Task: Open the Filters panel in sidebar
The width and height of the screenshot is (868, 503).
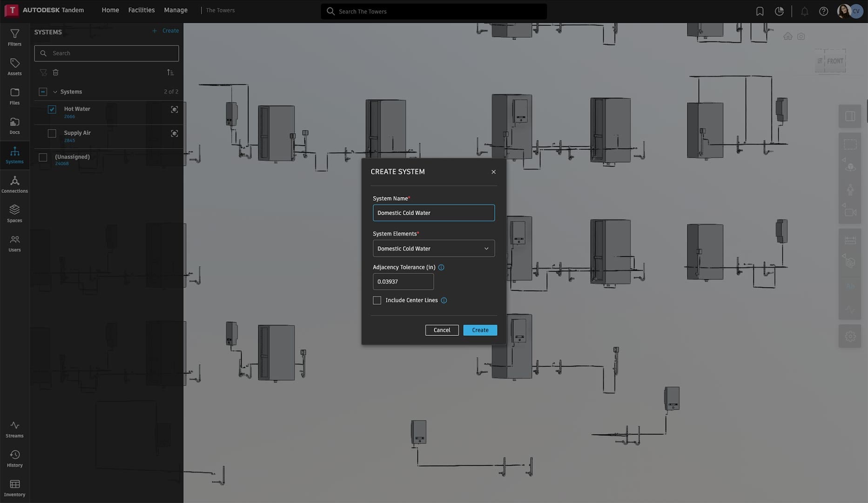Action: coord(14,37)
